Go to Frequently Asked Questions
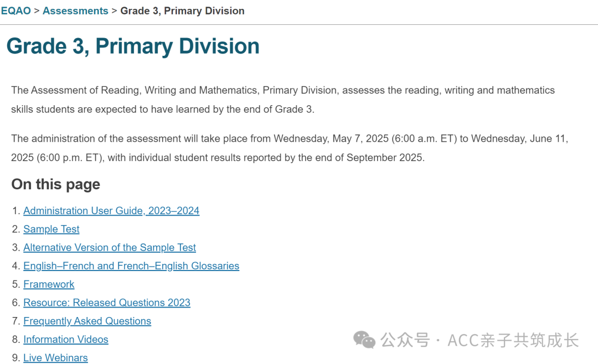The image size is (598, 364). [x=87, y=321]
